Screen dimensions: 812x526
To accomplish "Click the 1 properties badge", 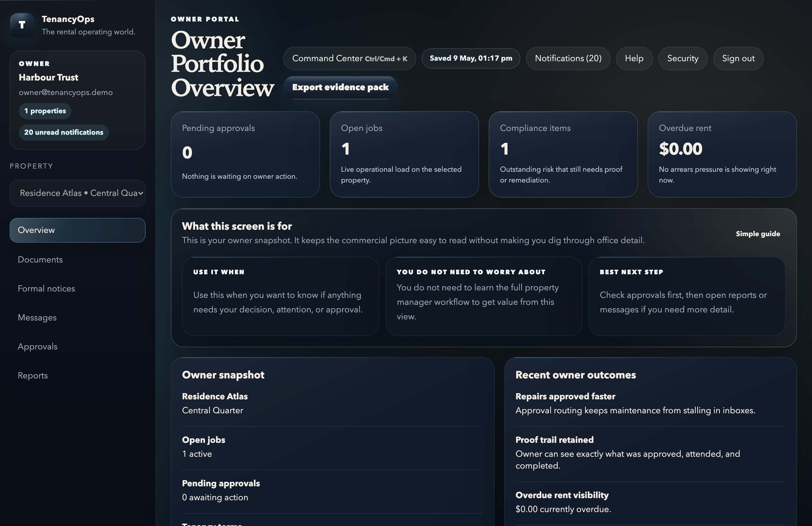I will 45,111.
